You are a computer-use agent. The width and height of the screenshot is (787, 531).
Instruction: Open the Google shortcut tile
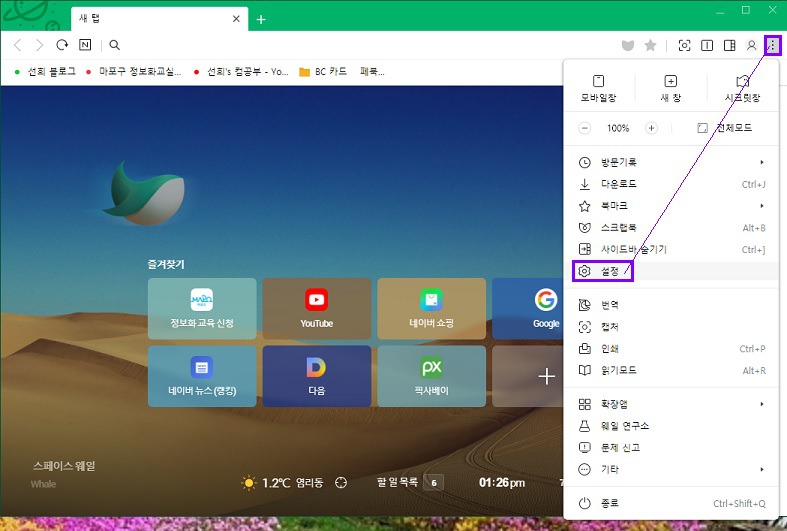(528, 309)
